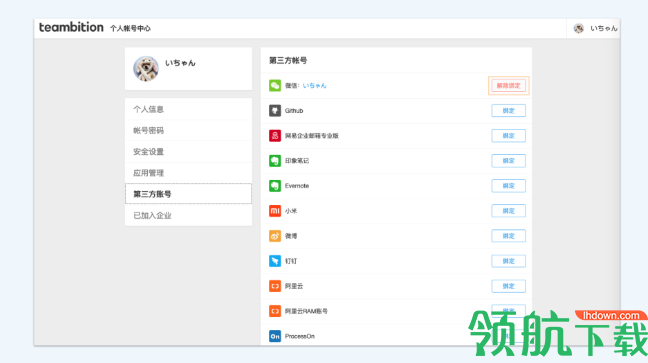This screenshot has width=648, height=363.
Task: Unbind WeChat with 解除绑定 button
Action: [x=508, y=86]
